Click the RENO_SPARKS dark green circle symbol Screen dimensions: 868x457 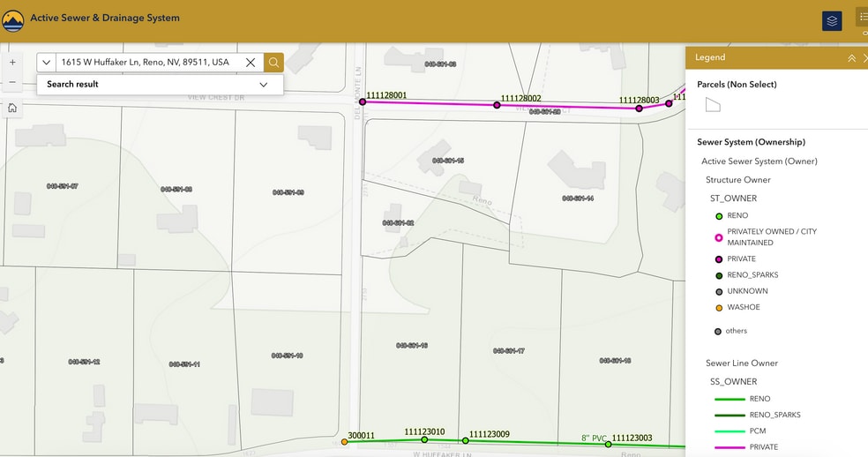pyautogui.click(x=719, y=275)
